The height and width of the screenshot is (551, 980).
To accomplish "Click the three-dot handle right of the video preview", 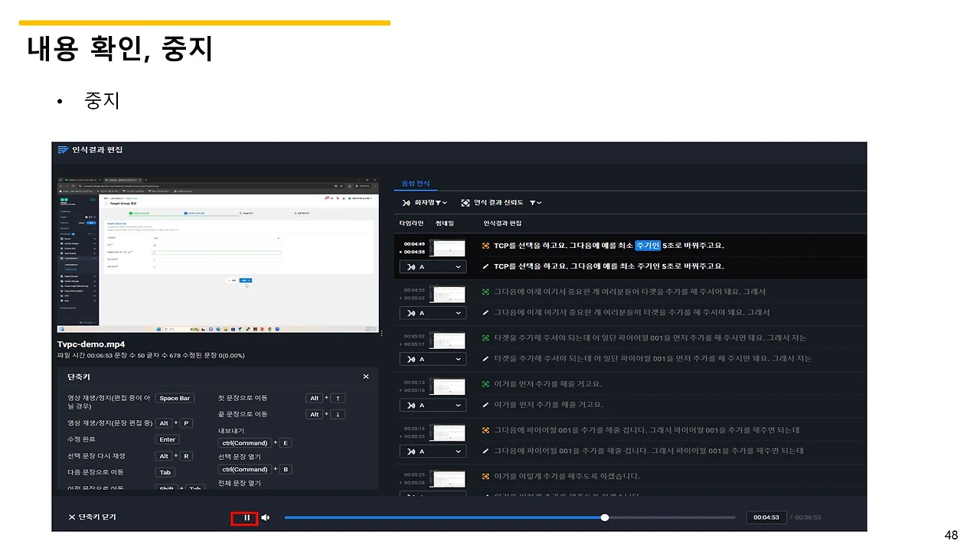I will click(x=382, y=333).
